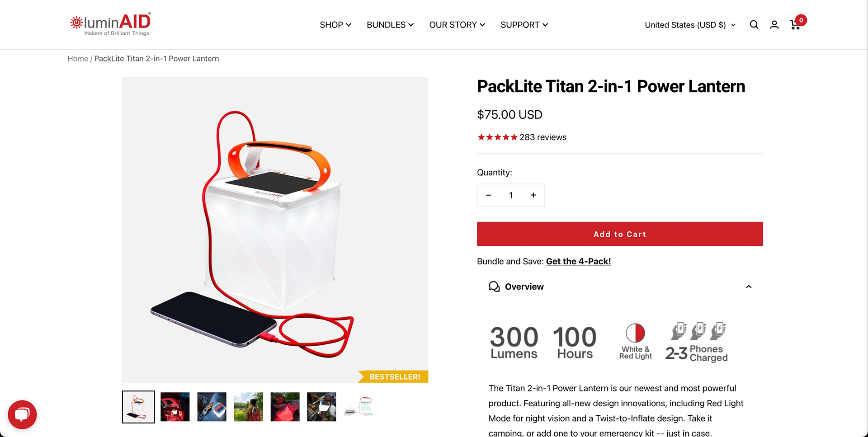
Task: Click the Overview speech bubble icon
Action: click(494, 287)
